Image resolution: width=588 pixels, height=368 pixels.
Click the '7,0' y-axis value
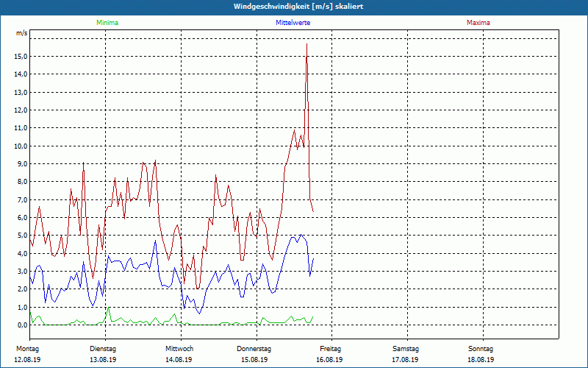coord(22,199)
